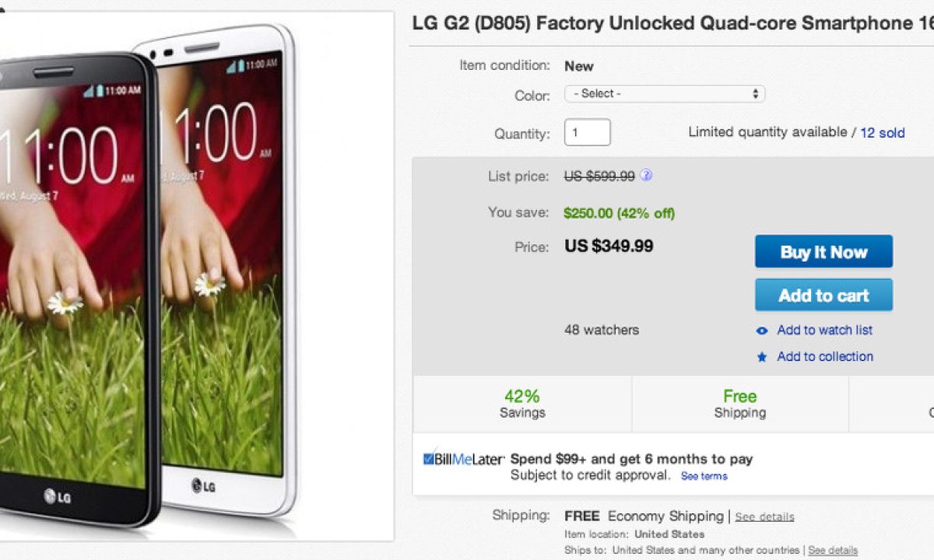The width and height of the screenshot is (934, 560).
Task: Click Add to collection link
Action: (825, 357)
